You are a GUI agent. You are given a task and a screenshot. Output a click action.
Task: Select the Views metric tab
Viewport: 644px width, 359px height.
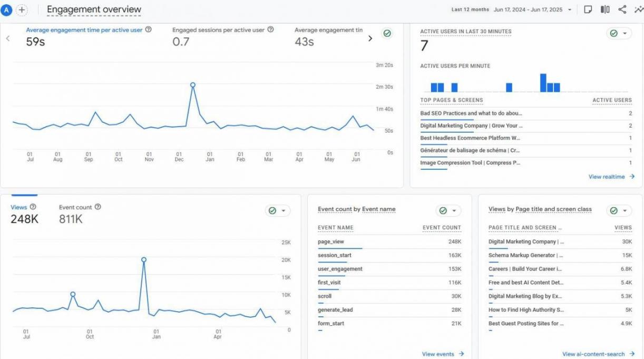pyautogui.click(x=19, y=208)
